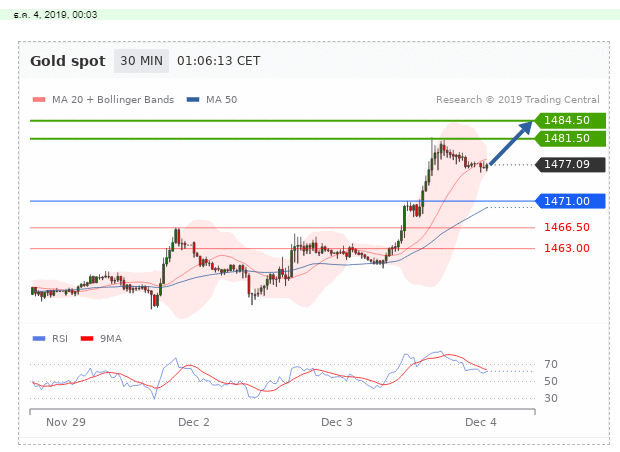Click the MA 50 blue legend swatch
Viewport: 620px width, 452px height.
click(x=193, y=100)
